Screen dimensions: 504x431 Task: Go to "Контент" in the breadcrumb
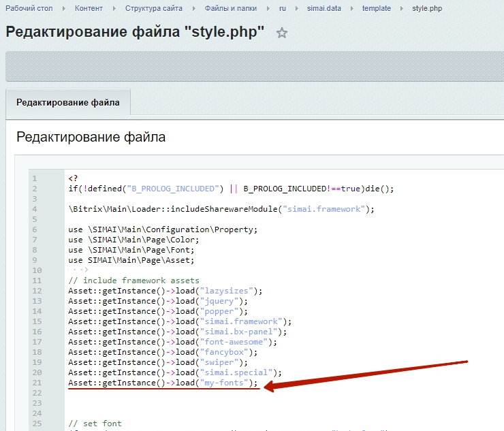coord(89,9)
